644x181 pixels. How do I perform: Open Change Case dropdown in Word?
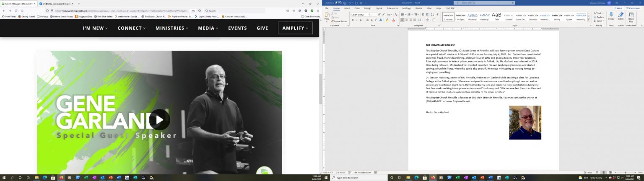point(390,15)
